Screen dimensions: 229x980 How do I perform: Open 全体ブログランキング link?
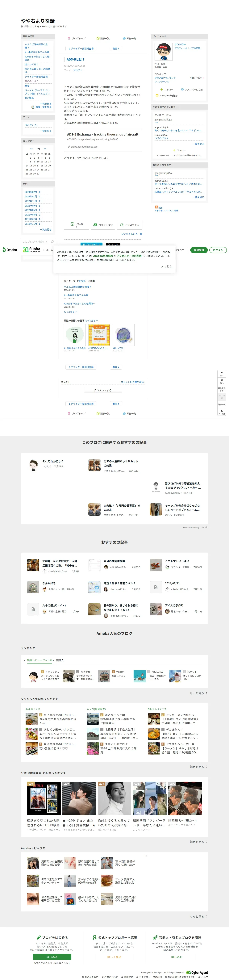tap(165, 78)
